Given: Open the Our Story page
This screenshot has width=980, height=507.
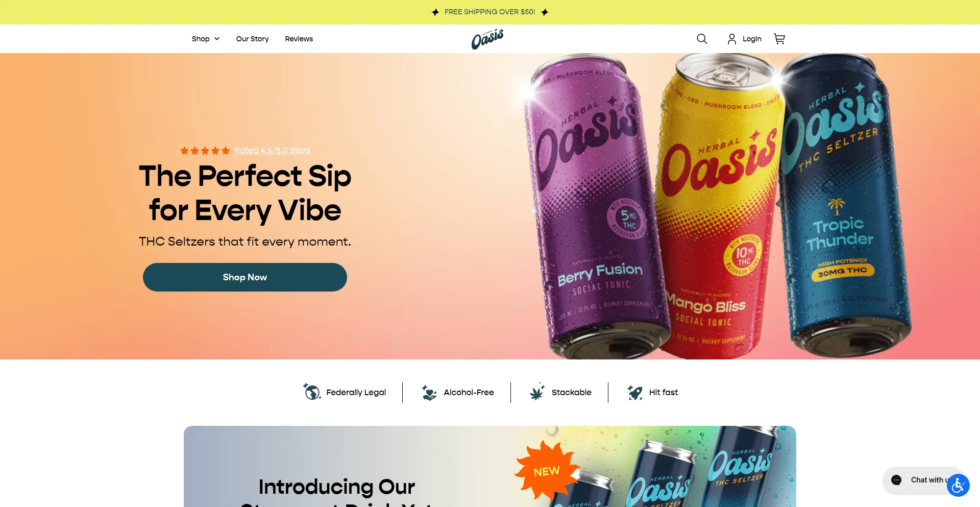Looking at the screenshot, I should point(252,39).
